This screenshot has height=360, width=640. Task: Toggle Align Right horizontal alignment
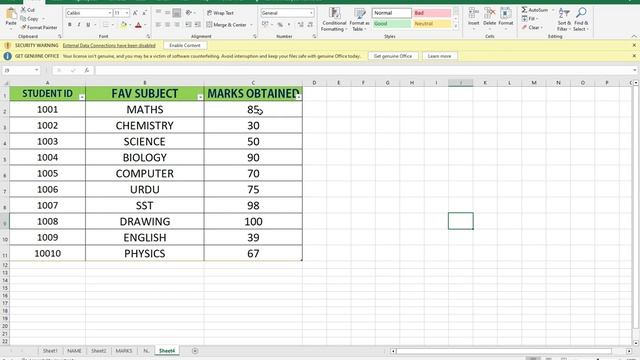177,25
